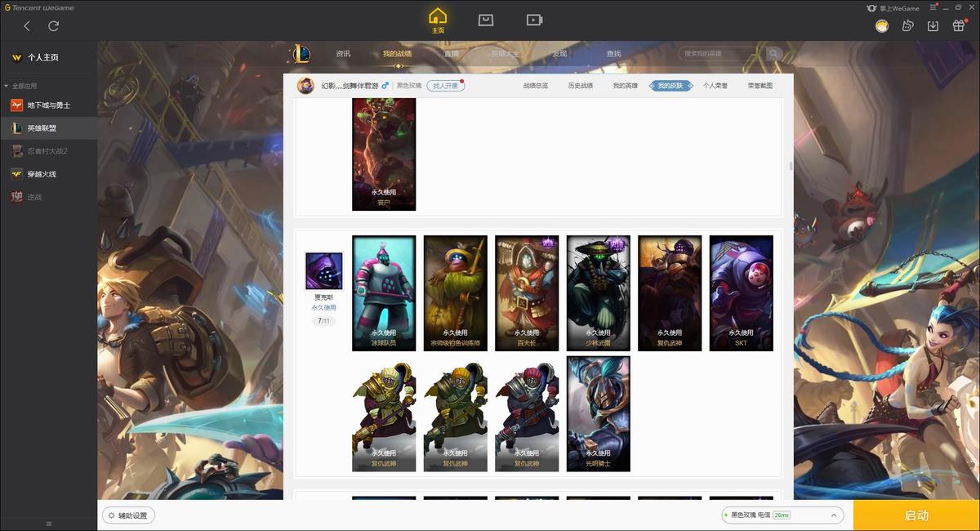The image size is (980, 531).
Task: Click the 贾克斯 champion portrait
Action: tap(324, 271)
